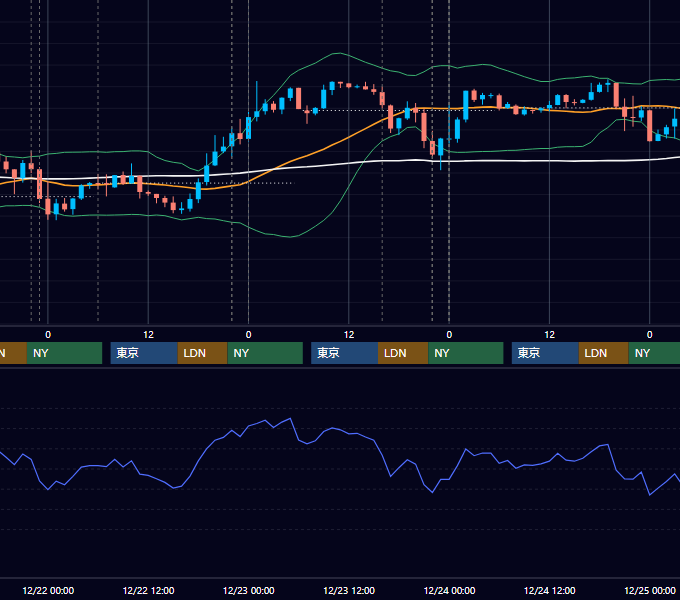Click the 12/23 00:00 date label
The height and width of the screenshot is (600, 680).
pos(248,590)
